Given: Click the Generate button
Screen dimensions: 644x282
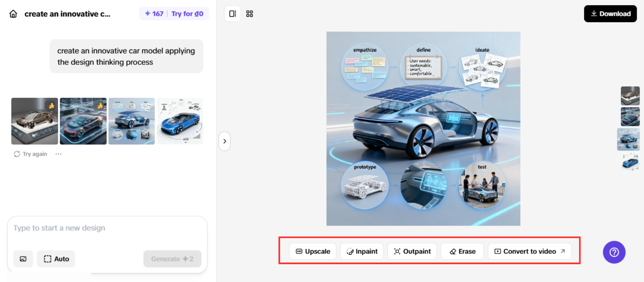Looking at the screenshot, I should (x=172, y=259).
